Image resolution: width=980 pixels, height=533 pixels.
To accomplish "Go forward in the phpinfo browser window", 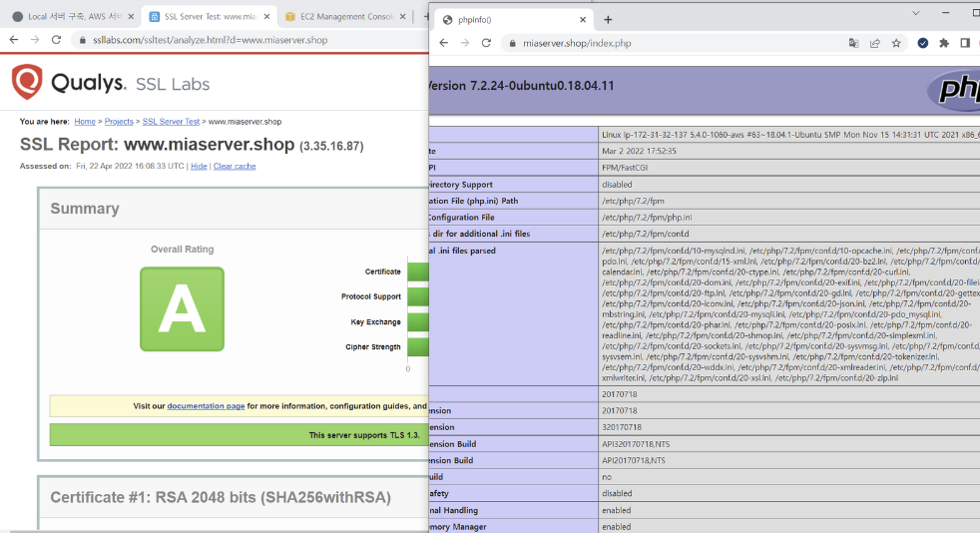I will 465,43.
